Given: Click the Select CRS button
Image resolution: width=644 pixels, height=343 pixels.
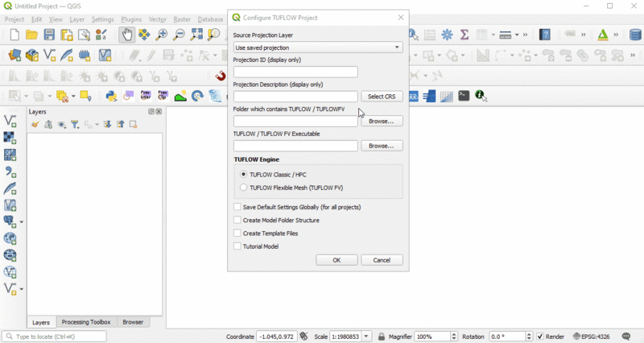Looking at the screenshot, I should click(x=382, y=97).
